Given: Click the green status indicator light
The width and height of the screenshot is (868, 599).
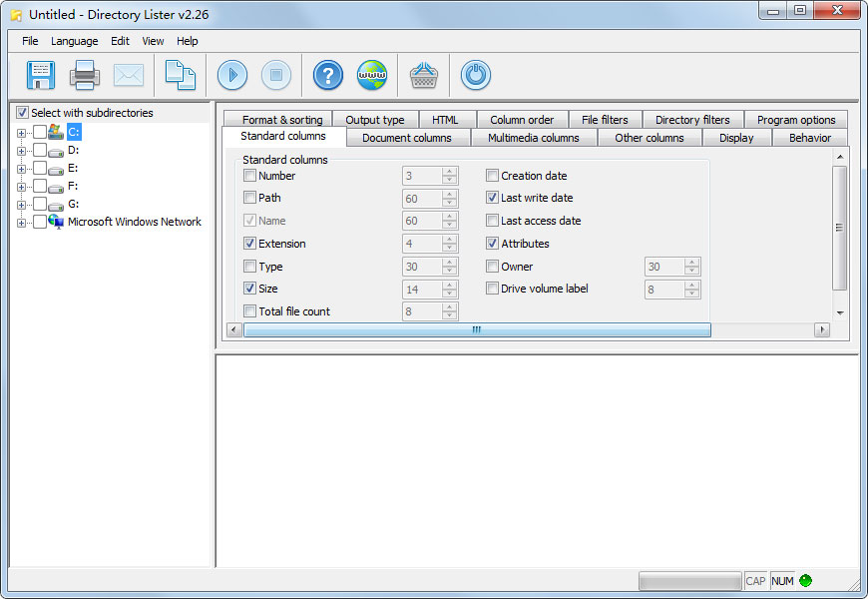Looking at the screenshot, I should (x=805, y=581).
